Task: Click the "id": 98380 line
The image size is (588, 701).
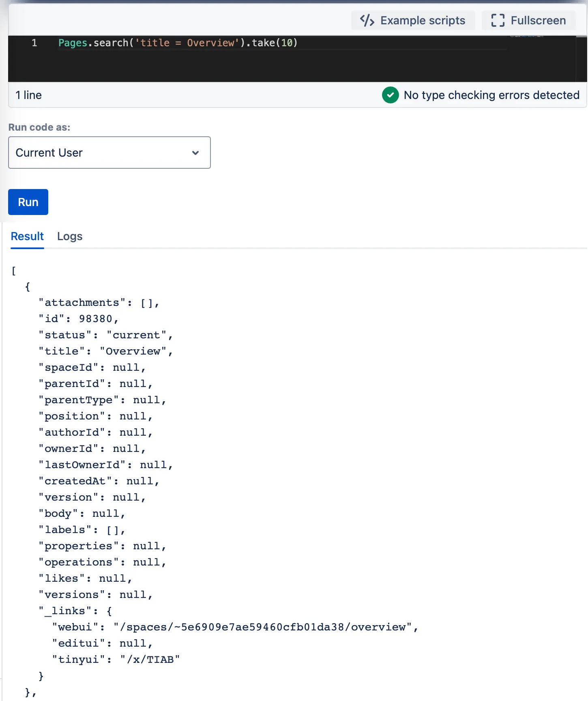Action: 79,319
